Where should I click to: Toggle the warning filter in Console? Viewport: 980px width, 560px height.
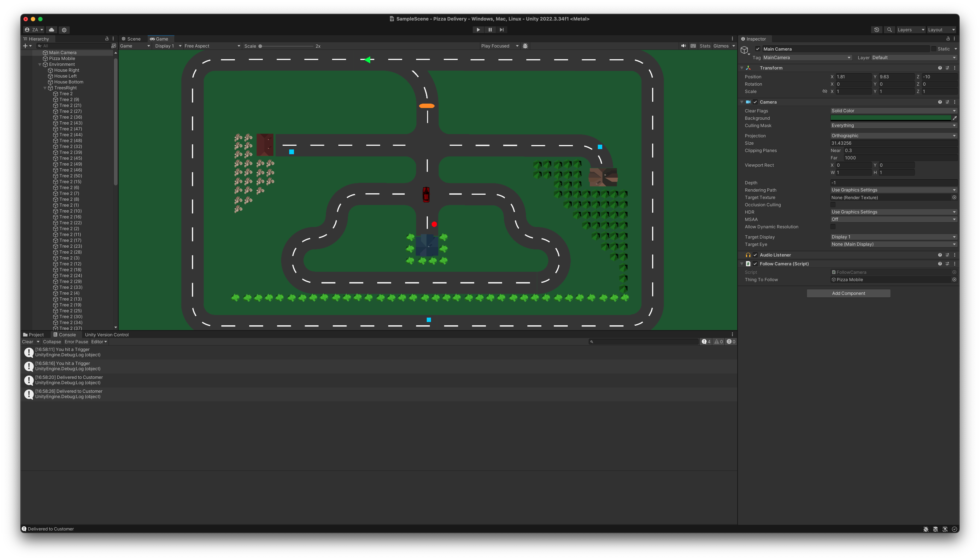(718, 342)
